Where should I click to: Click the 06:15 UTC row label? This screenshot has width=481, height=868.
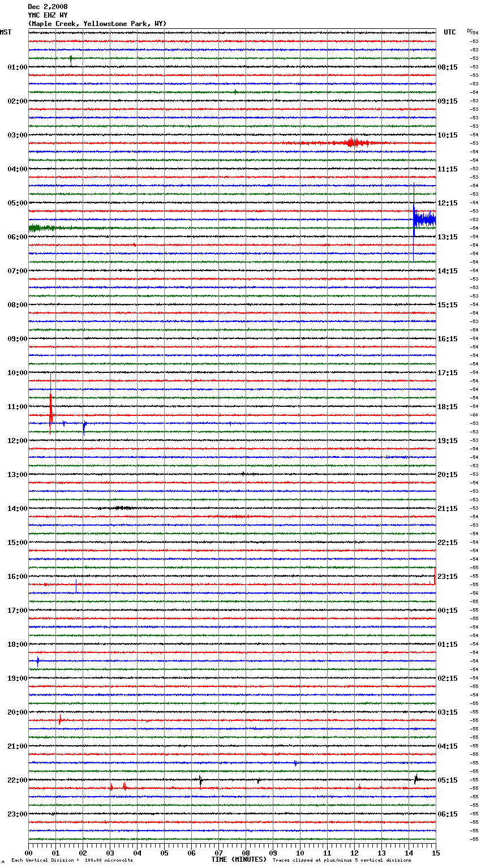point(448,814)
